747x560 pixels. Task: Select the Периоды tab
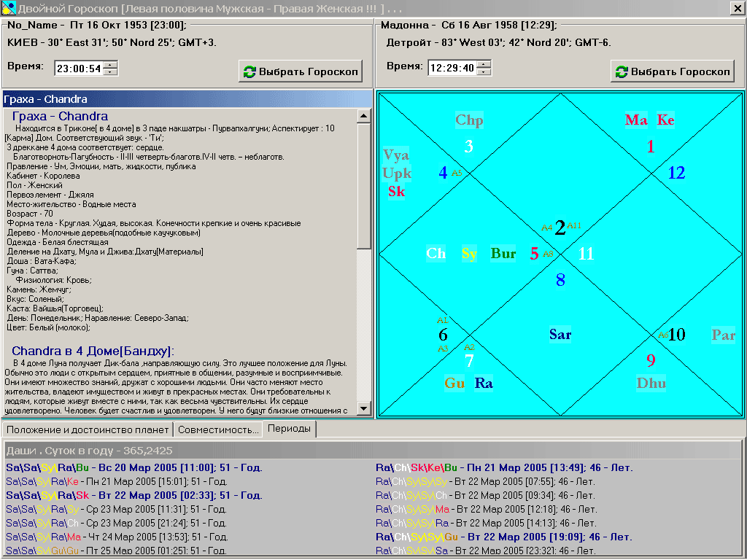[289, 429]
